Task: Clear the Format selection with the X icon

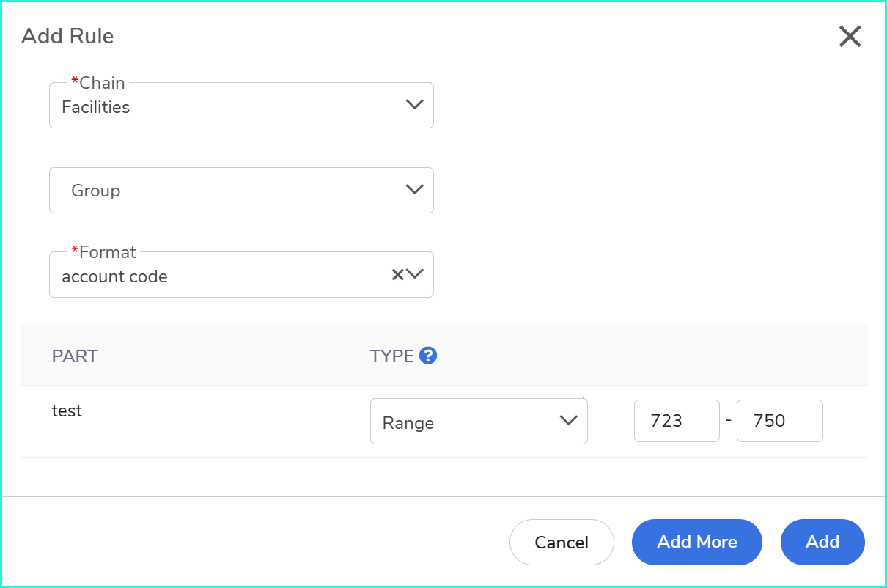Action: click(397, 274)
